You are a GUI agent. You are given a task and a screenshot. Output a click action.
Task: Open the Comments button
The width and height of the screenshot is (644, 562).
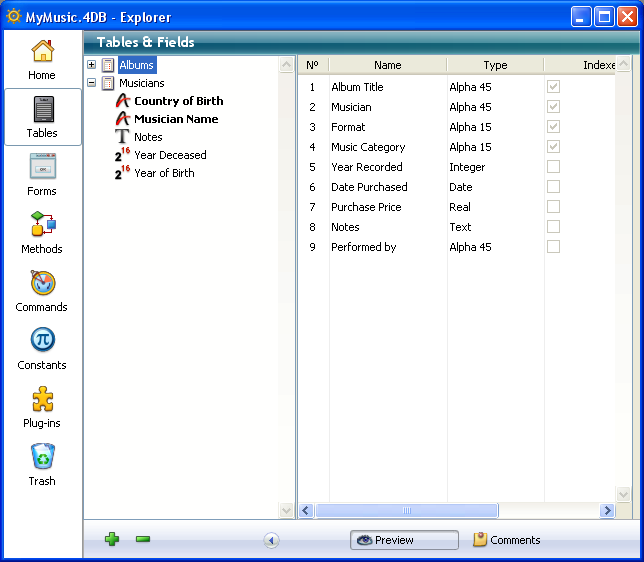507,540
